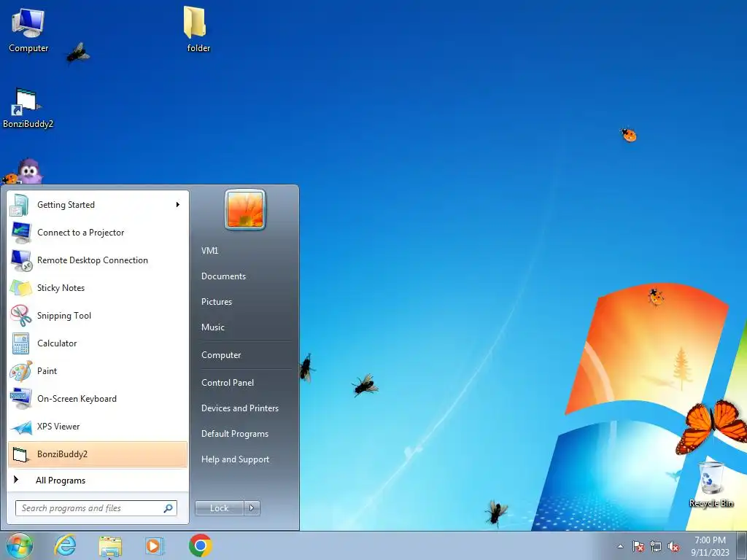The image size is (747, 560).
Task: Open Windows Media Player from the taskbar
Action: point(154,545)
